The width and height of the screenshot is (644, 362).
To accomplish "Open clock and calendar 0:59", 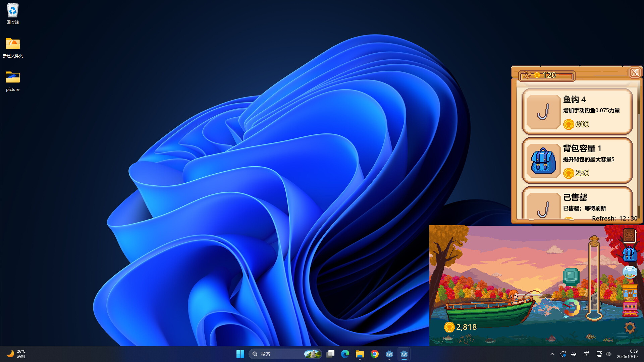I will (x=627, y=354).
